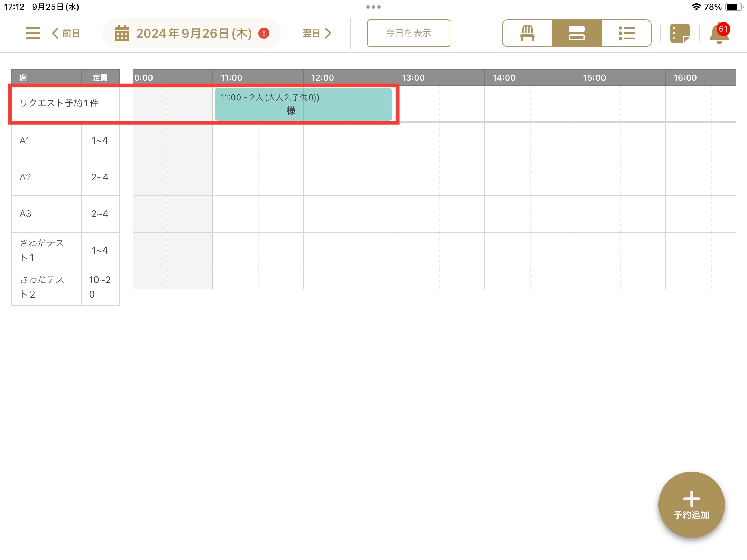Tap 予約追加 plus button

pyautogui.click(x=691, y=505)
